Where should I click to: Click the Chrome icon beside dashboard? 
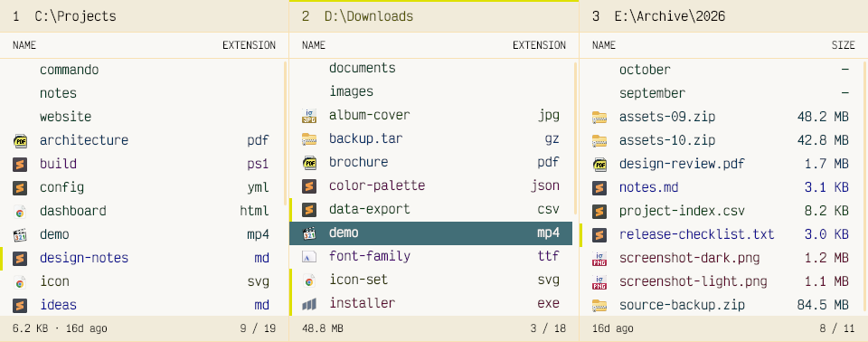point(20,211)
